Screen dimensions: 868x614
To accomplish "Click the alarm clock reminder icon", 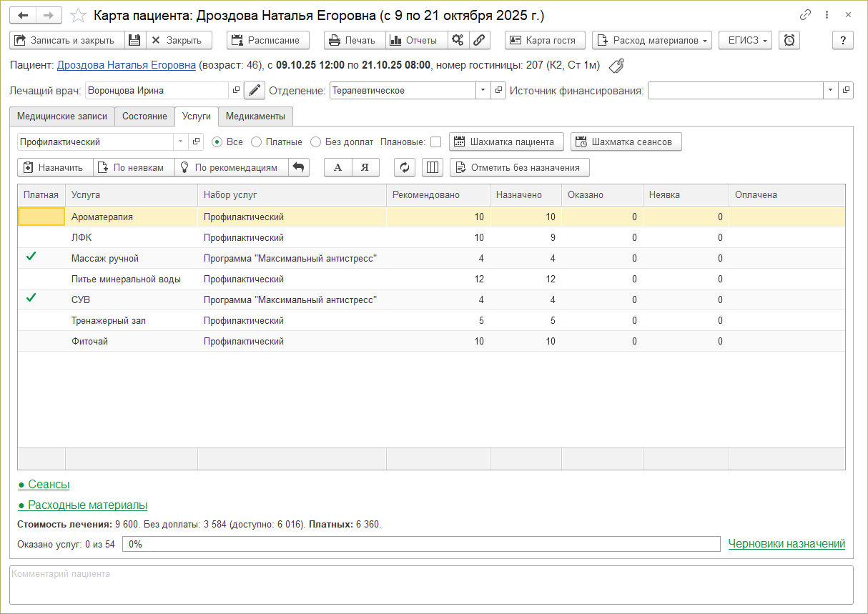I will click(x=789, y=41).
